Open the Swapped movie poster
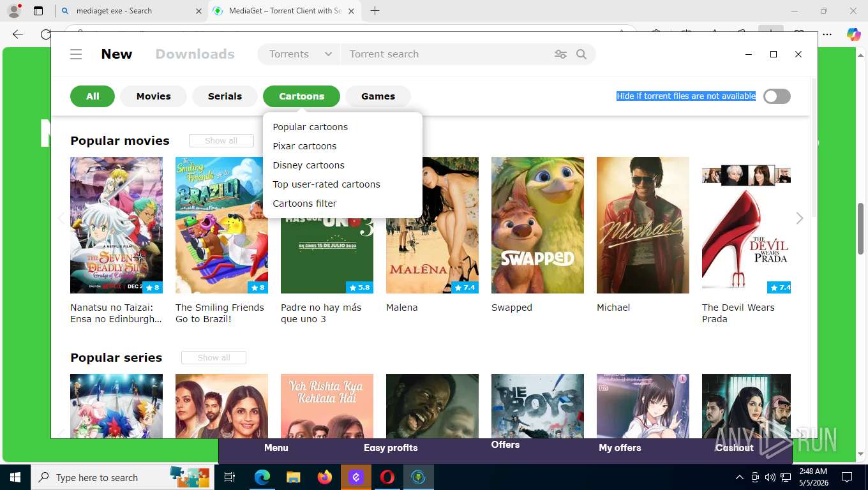 pos(537,225)
